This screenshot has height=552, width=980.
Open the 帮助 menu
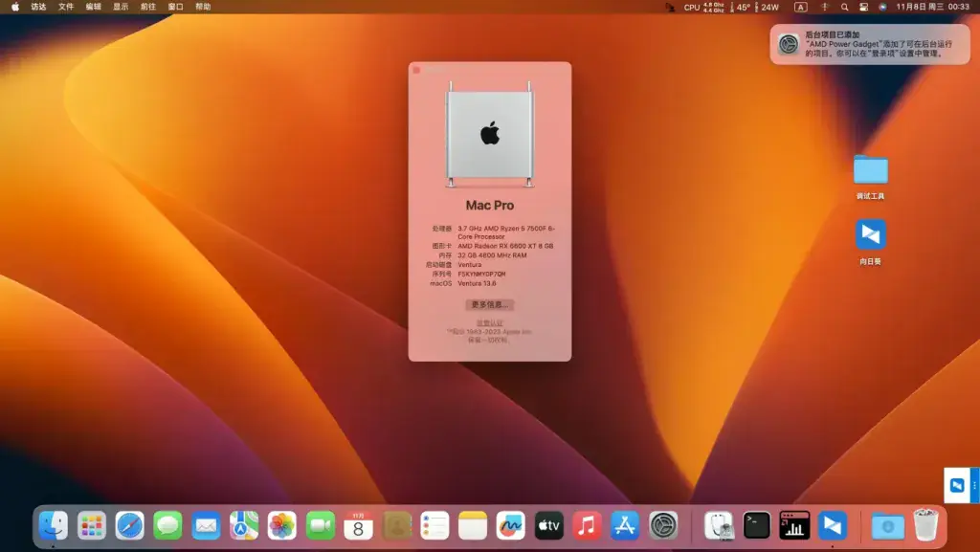pos(203,7)
